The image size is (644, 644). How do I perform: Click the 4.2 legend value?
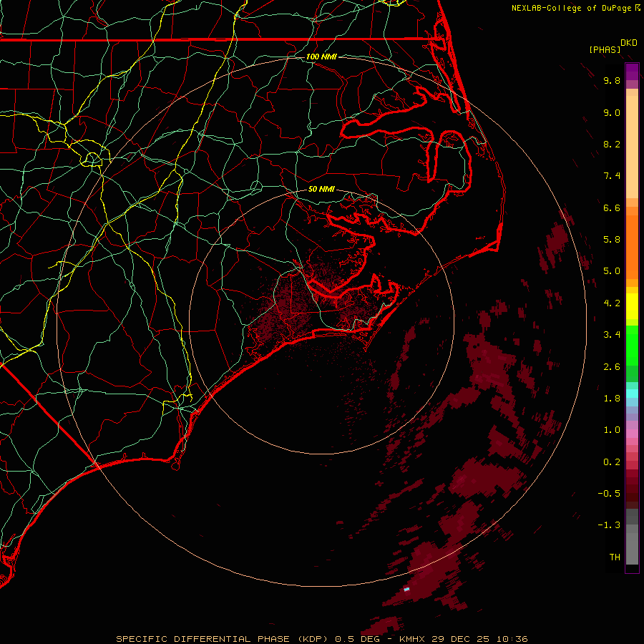pyautogui.click(x=612, y=303)
